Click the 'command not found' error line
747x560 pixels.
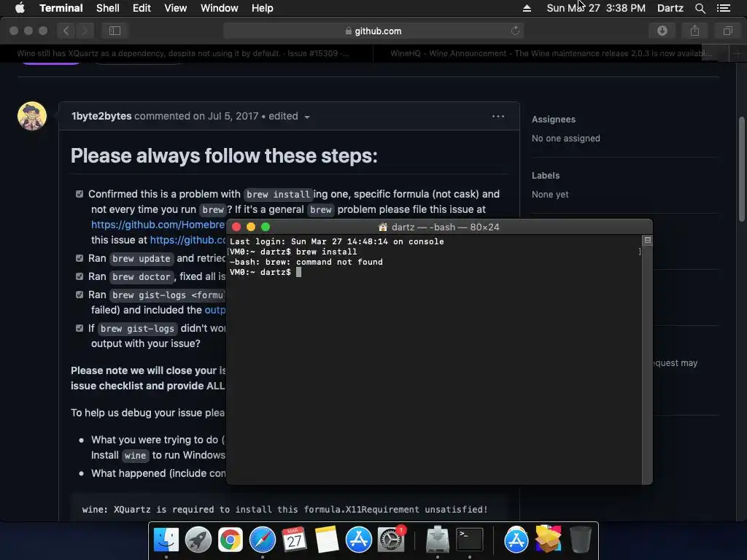306,262
